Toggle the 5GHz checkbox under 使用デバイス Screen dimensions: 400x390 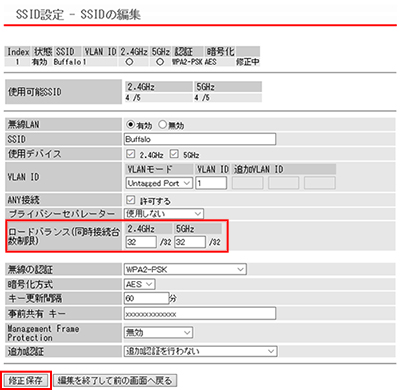(174, 154)
